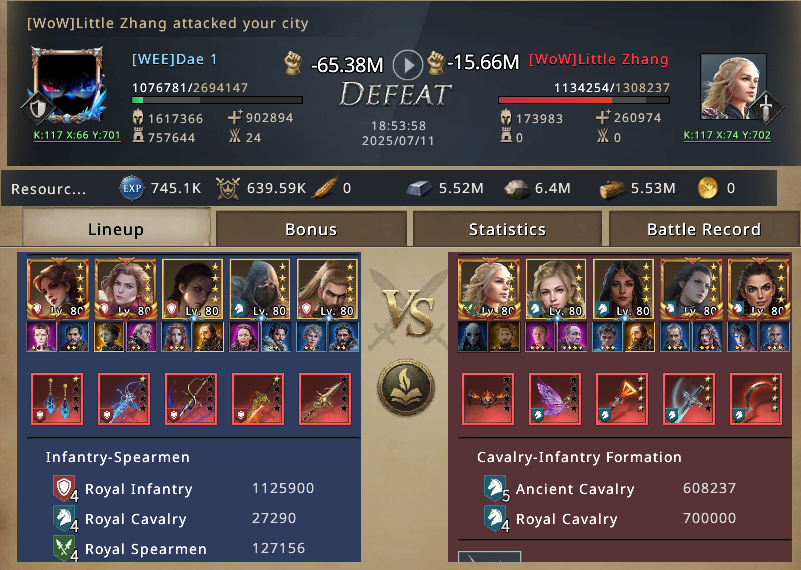Open defender Dae 1's framed avatar

click(x=67, y=85)
